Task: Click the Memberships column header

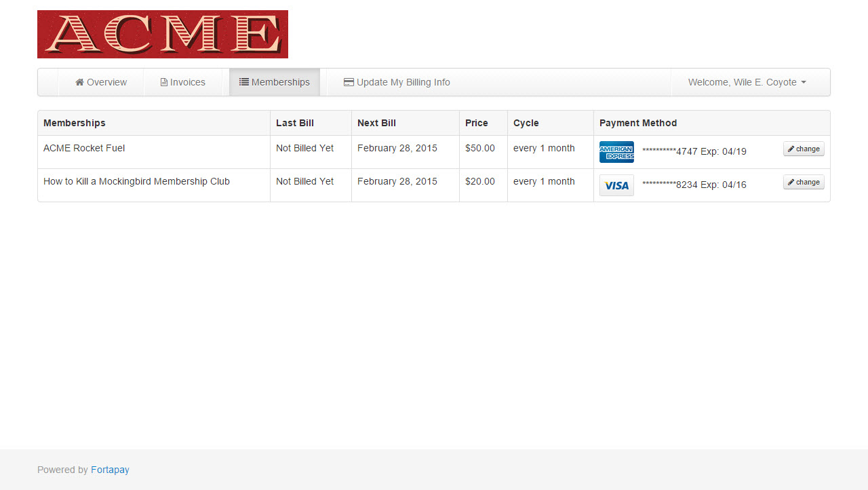Action: 75,123
